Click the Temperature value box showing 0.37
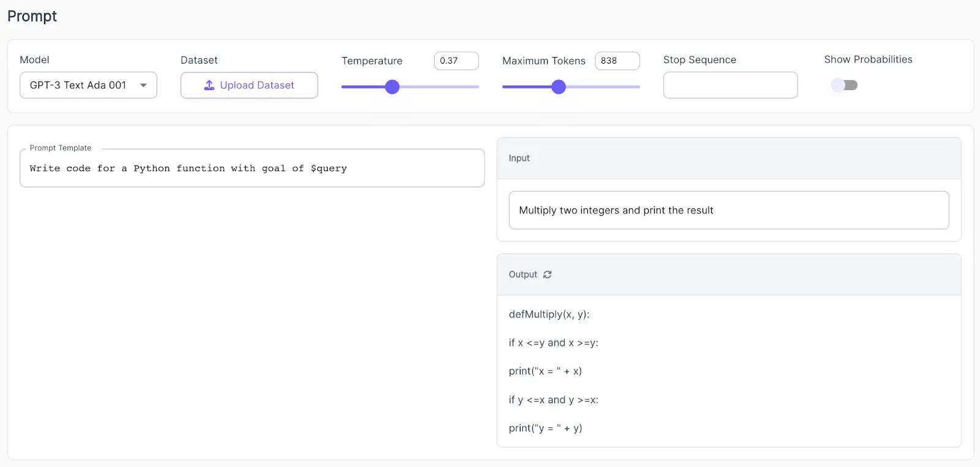The width and height of the screenshot is (980, 467). point(456,61)
